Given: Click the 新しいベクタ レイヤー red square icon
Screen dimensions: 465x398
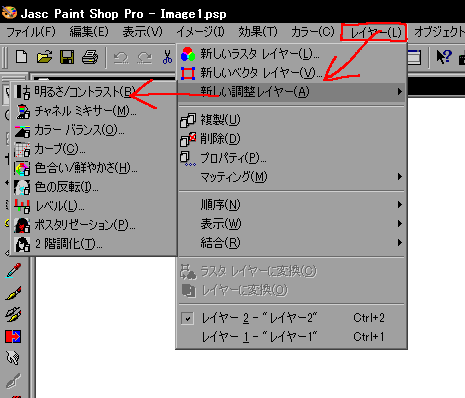Looking at the screenshot, I should [x=188, y=73].
